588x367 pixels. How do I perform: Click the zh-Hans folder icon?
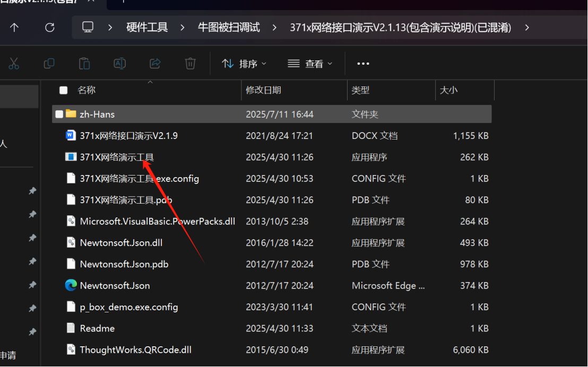pyautogui.click(x=71, y=114)
